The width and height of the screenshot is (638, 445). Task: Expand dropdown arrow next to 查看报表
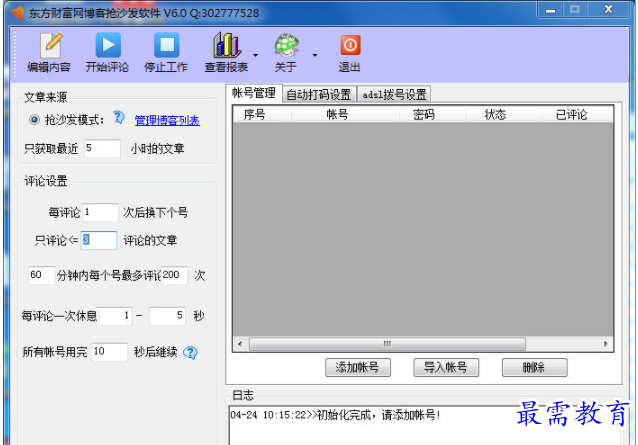[x=256, y=55]
